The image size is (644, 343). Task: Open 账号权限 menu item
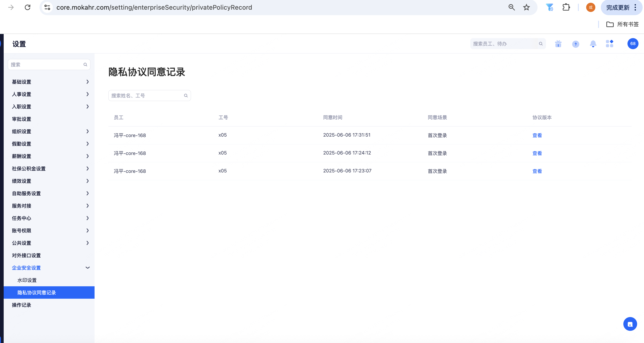49,231
